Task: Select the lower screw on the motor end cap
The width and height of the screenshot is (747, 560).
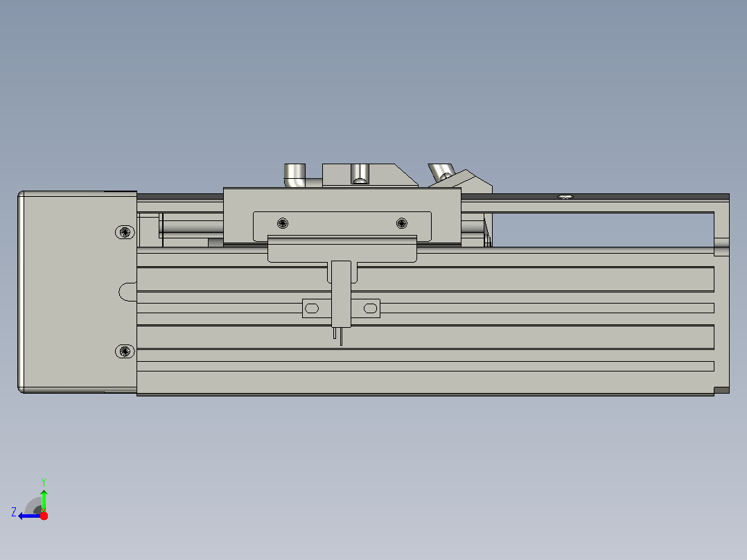Action: click(x=125, y=351)
